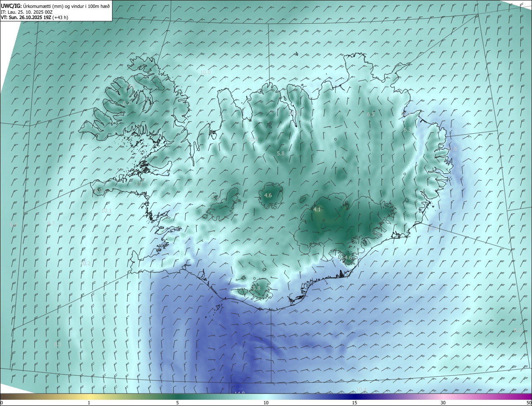Pick the pale yellow band near tick 1
The width and height of the screenshot is (532, 406).
coord(89,396)
